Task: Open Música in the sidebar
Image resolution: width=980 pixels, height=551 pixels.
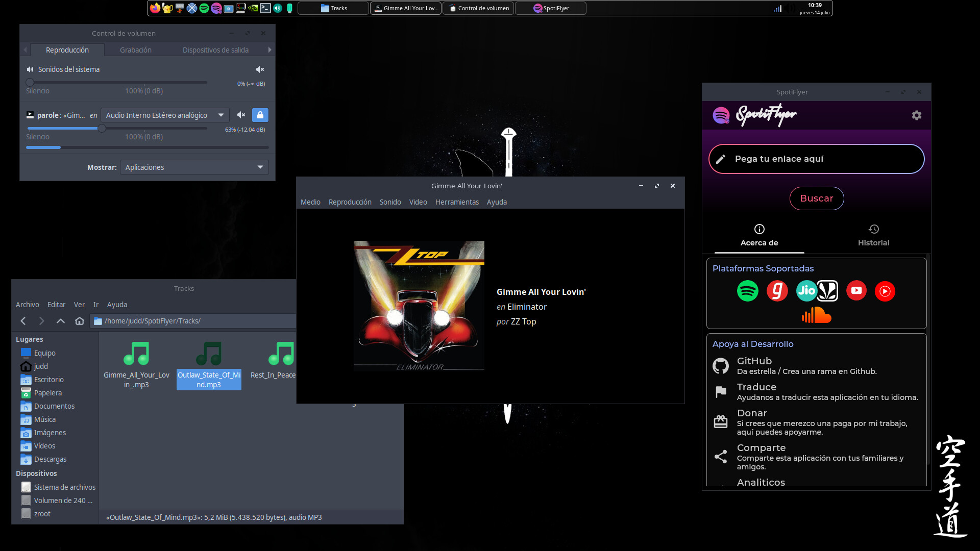Action: [45, 419]
